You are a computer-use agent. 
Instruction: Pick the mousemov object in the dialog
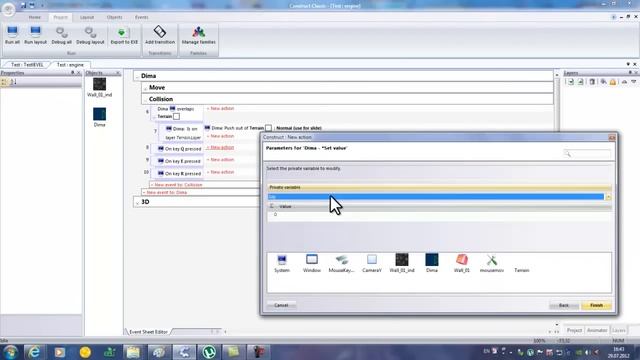[x=491, y=263]
